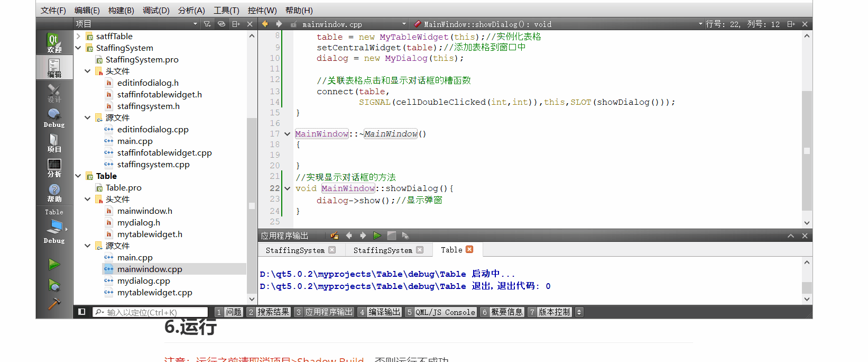Start debugging with the sidebar debug-run button
Screen dimensions: 868x362
click(x=54, y=285)
